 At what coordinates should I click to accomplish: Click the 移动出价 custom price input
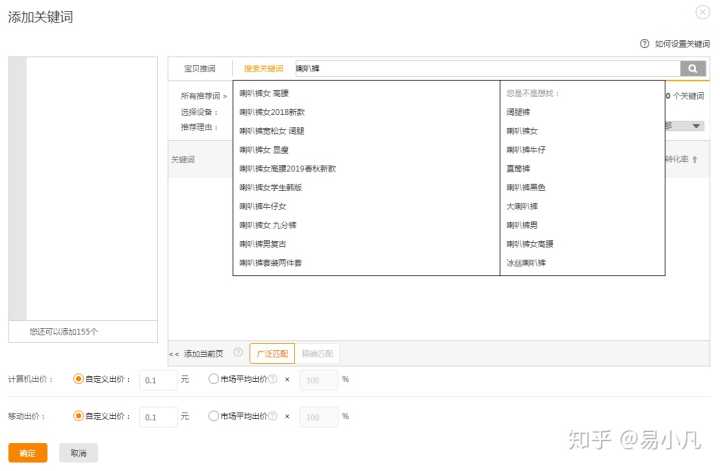158,417
